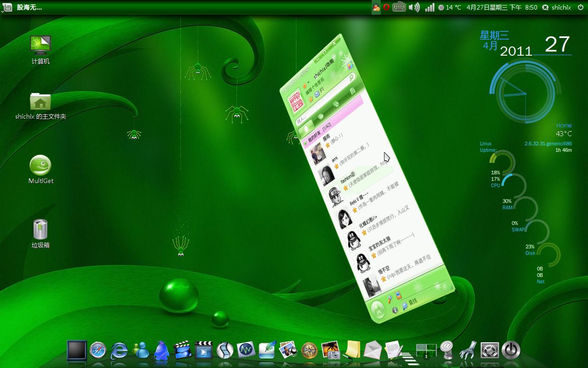This screenshot has height=368, width=588.
Task: Launch Internet Explorer from the dock
Action: (119, 351)
